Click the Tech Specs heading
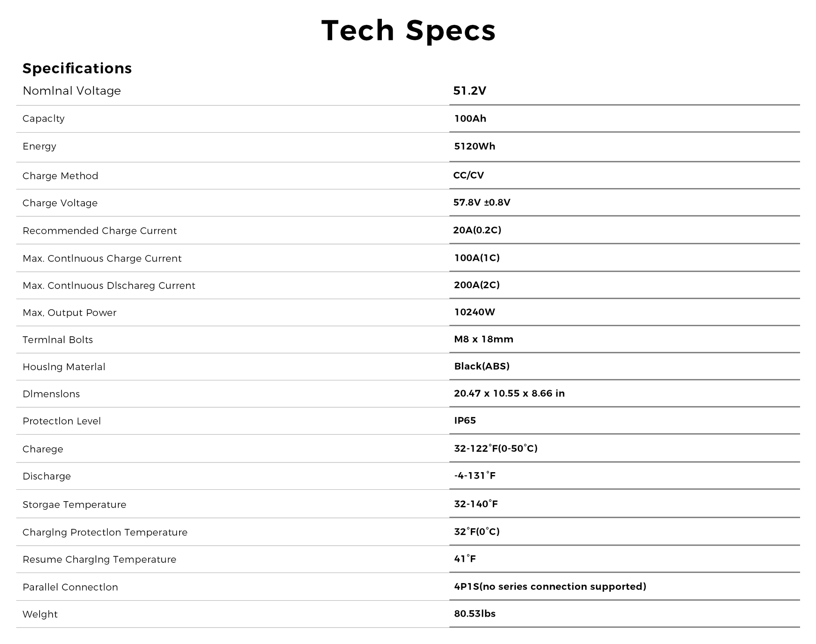Viewport: 816px width, 644px height. click(408, 31)
